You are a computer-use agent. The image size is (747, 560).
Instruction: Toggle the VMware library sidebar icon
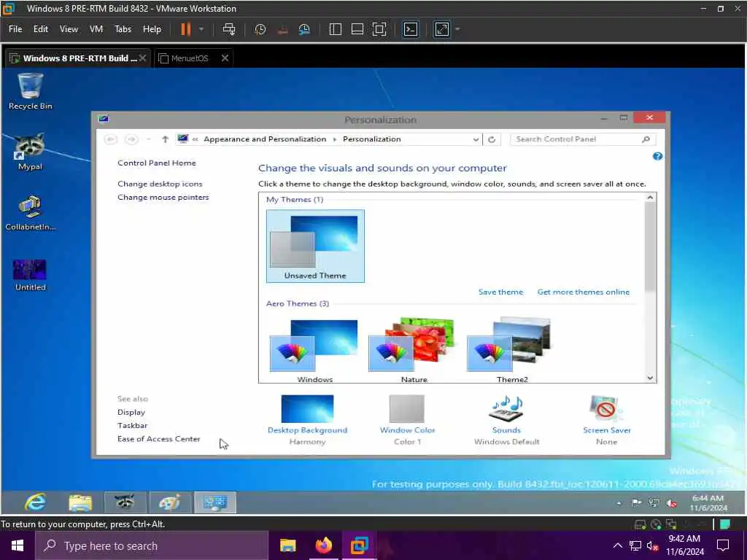click(x=336, y=29)
